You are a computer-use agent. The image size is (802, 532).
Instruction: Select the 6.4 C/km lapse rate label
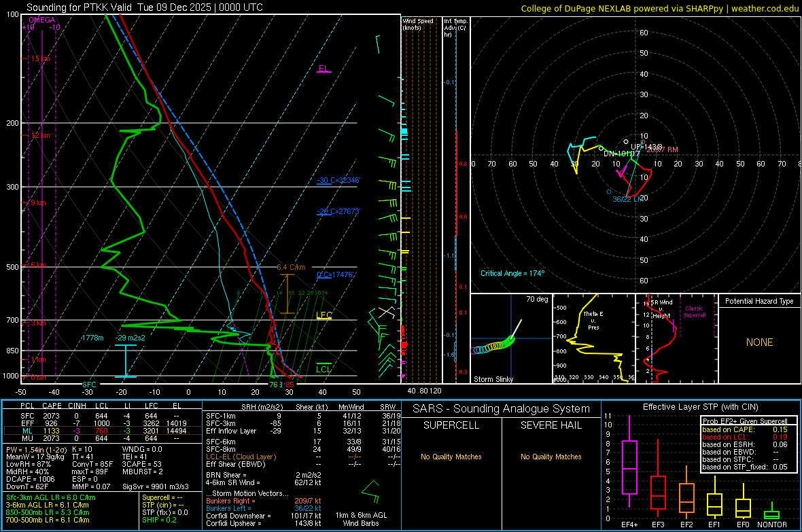tap(291, 267)
